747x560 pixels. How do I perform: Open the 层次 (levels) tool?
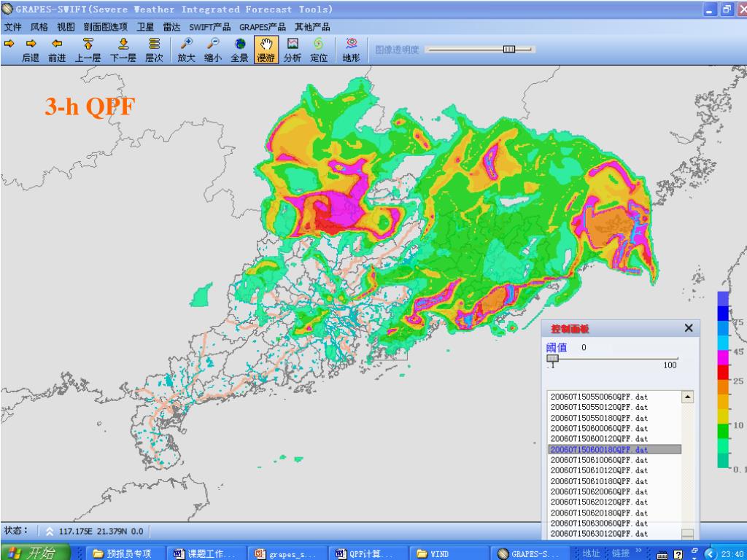[154, 50]
